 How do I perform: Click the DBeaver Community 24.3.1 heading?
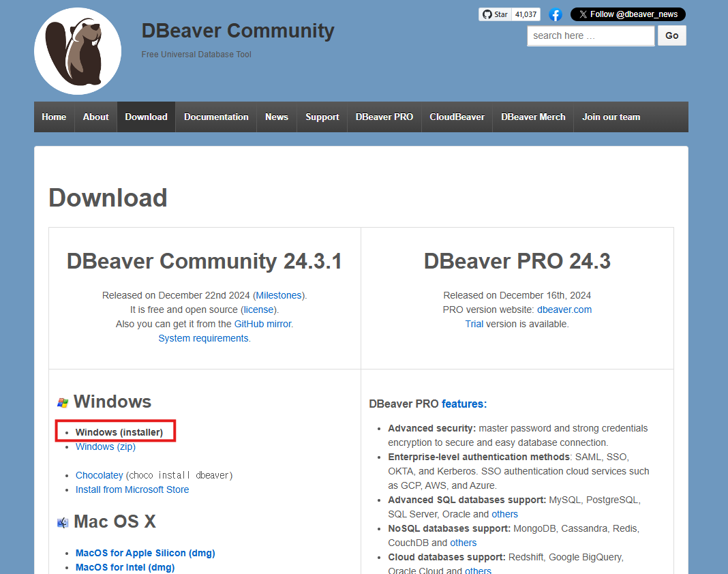[x=204, y=261]
